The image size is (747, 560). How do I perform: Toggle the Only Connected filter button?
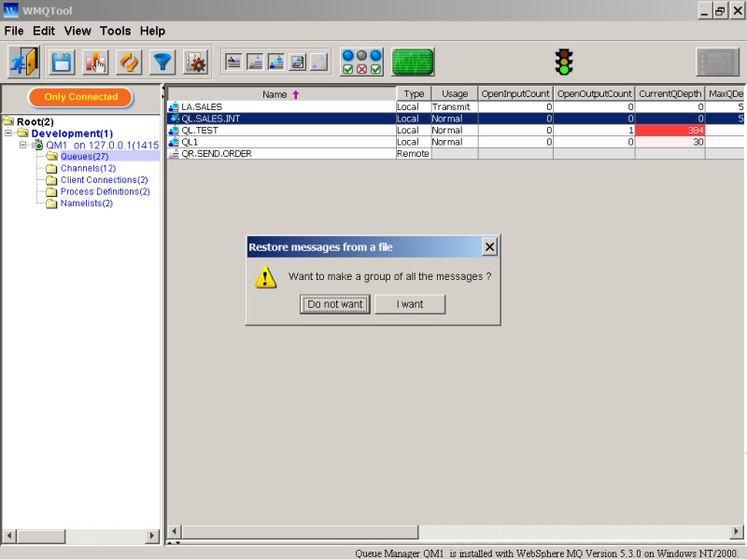pyautogui.click(x=80, y=97)
